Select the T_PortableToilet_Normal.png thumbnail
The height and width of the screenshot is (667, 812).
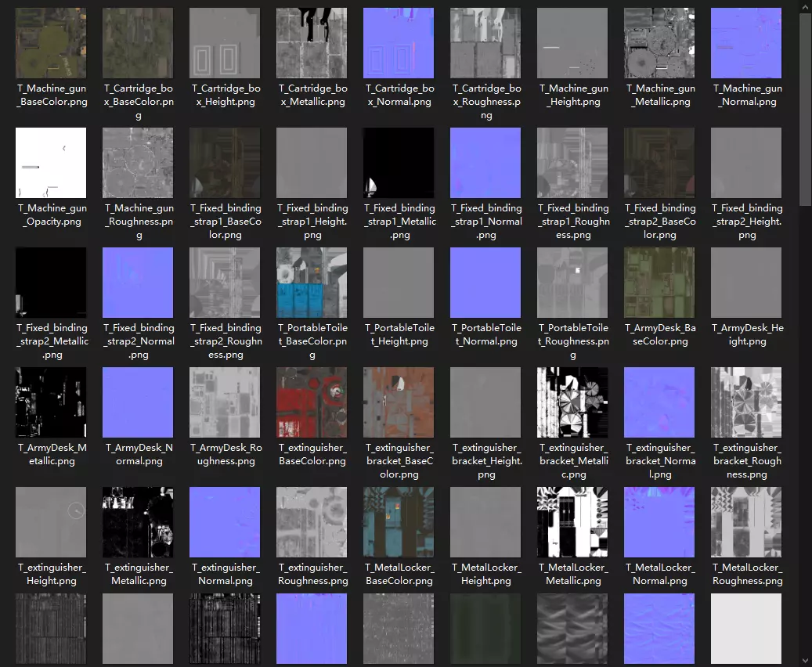coord(485,283)
